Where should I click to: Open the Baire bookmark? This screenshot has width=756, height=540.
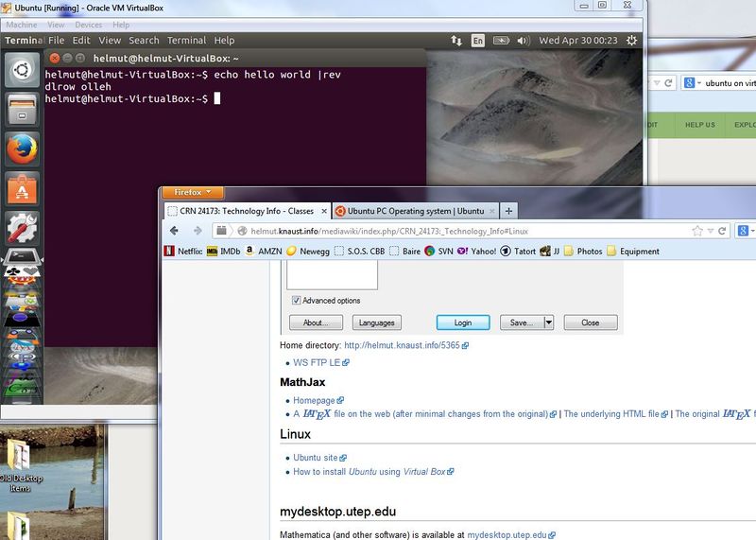405,251
